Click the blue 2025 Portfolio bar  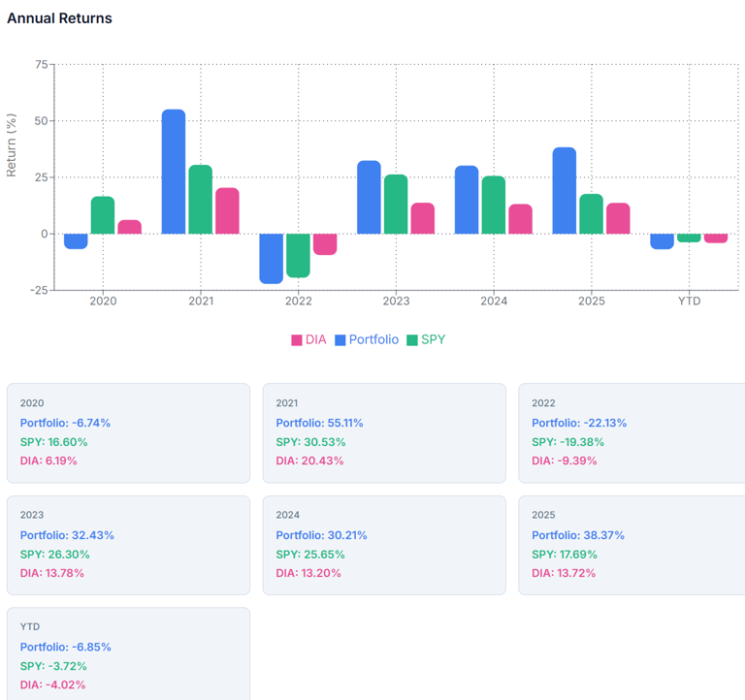(565, 191)
